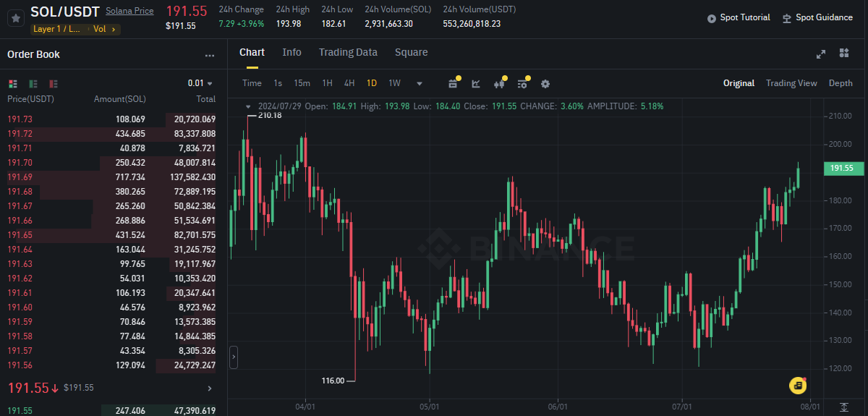The image size is (868, 416).
Task: Expand more time intervals dropdown
Action: [x=420, y=83]
